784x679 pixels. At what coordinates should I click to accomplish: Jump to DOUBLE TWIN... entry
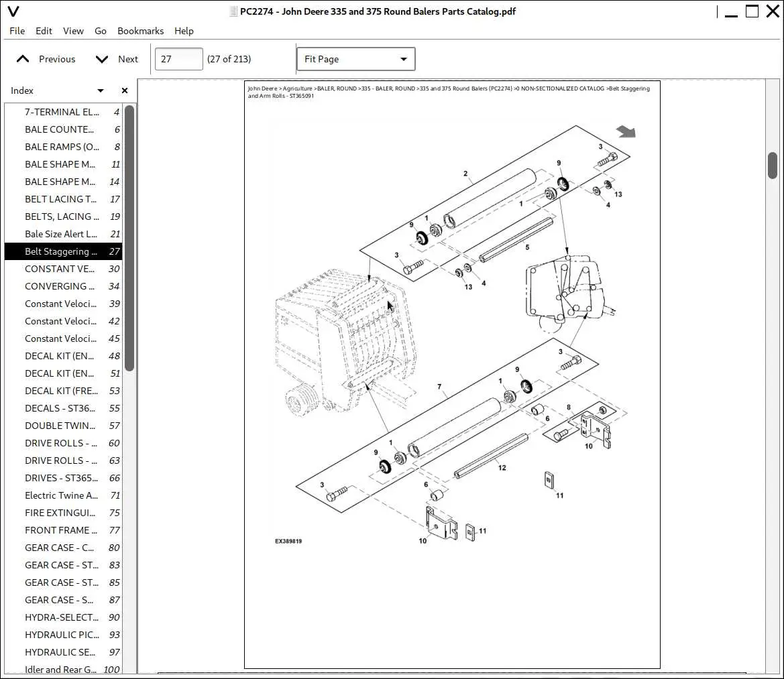[64, 426]
